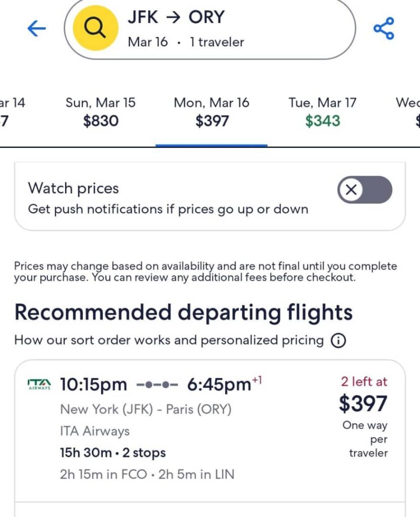Viewport: 420px width, 517px height.
Task: Select the $397 ITA Airways flight price
Action: [x=363, y=403]
